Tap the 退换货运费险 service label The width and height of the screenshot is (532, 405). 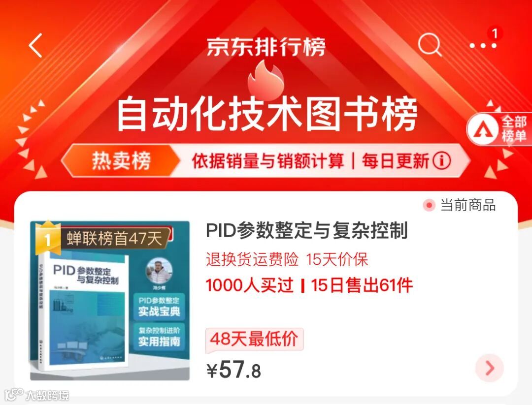(x=252, y=259)
